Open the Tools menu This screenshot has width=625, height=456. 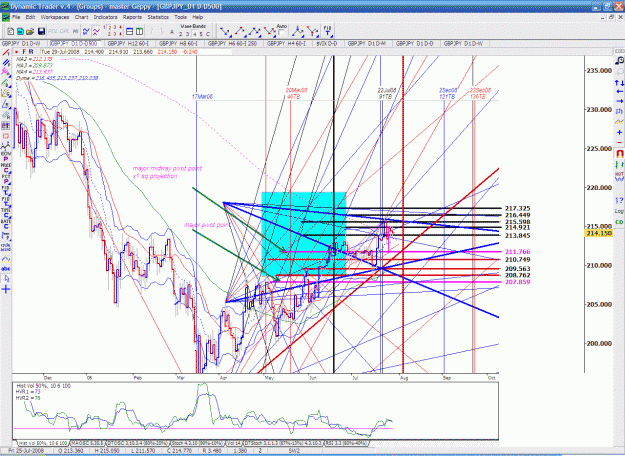click(x=180, y=17)
